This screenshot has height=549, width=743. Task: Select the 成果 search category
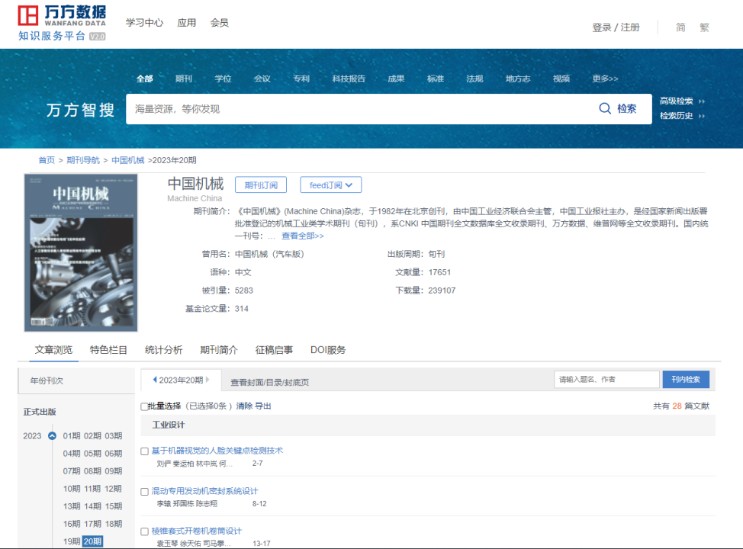click(x=396, y=79)
